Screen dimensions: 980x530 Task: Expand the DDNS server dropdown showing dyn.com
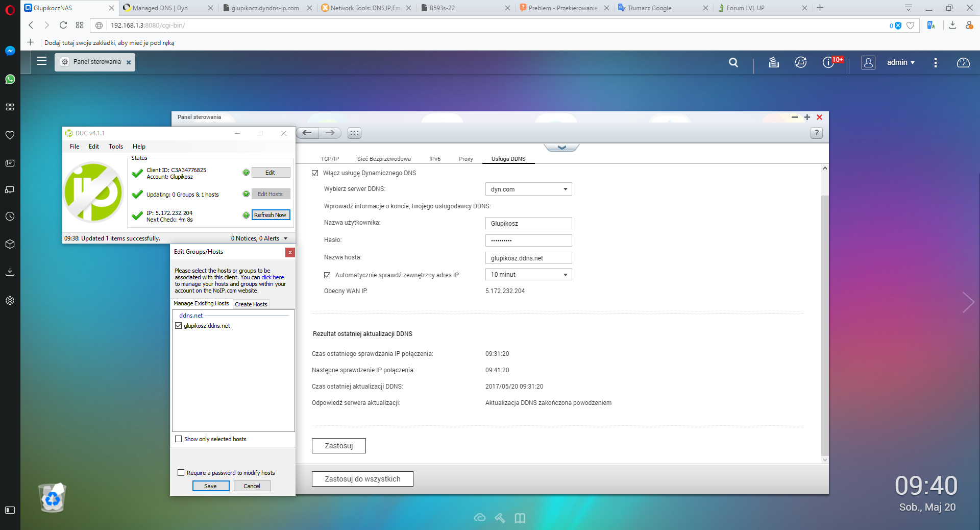click(528, 189)
